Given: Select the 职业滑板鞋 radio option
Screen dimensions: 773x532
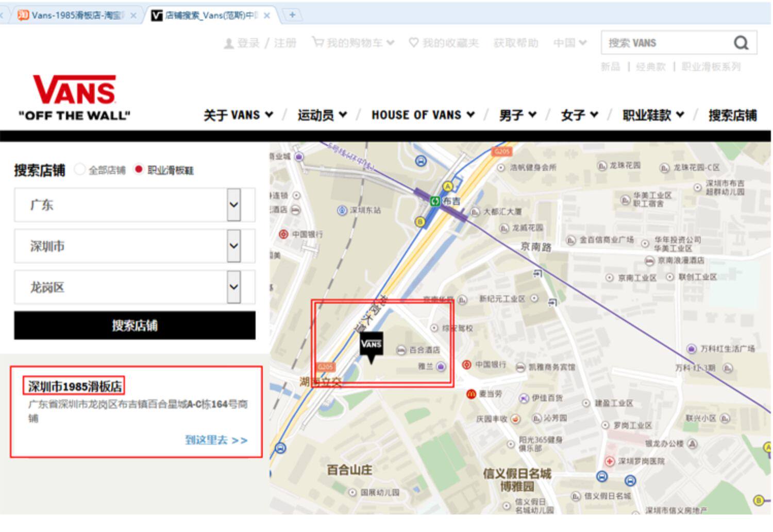Looking at the screenshot, I should pyautogui.click(x=138, y=169).
